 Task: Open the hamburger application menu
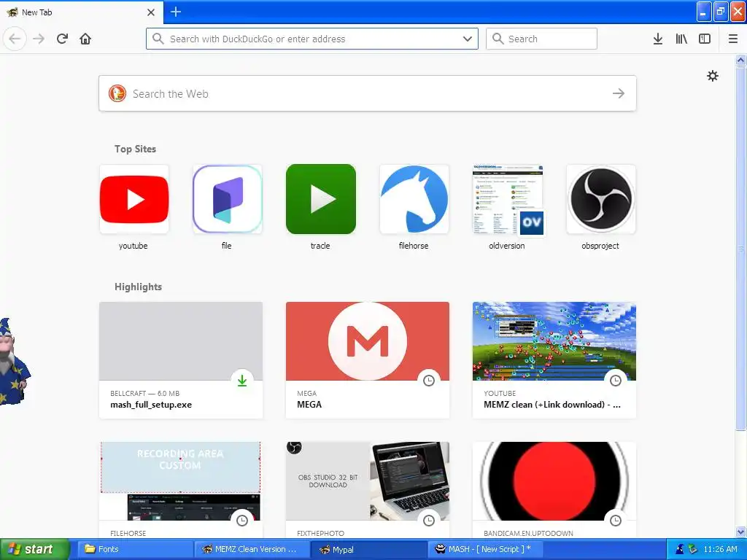click(733, 39)
